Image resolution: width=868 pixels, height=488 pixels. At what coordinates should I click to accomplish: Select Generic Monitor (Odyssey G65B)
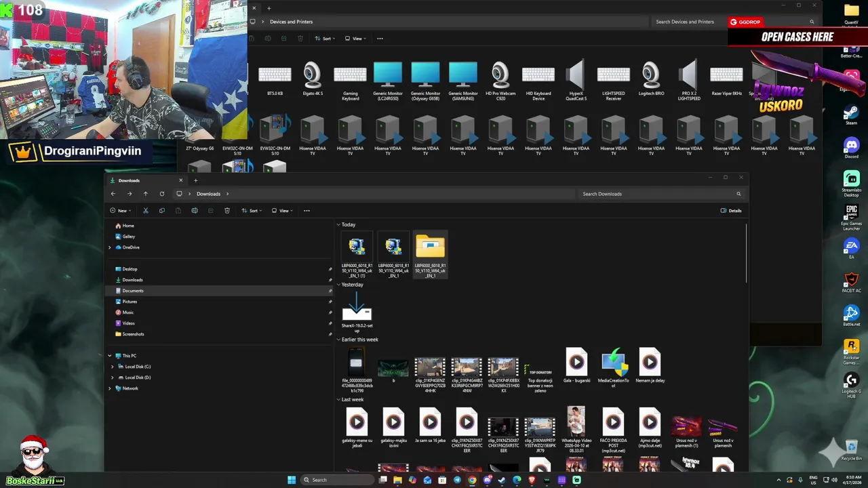coord(425,81)
